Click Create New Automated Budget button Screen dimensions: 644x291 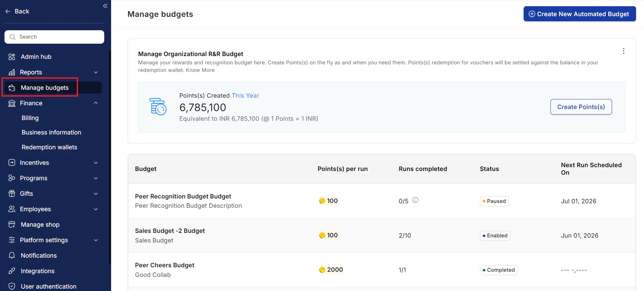[x=580, y=14]
